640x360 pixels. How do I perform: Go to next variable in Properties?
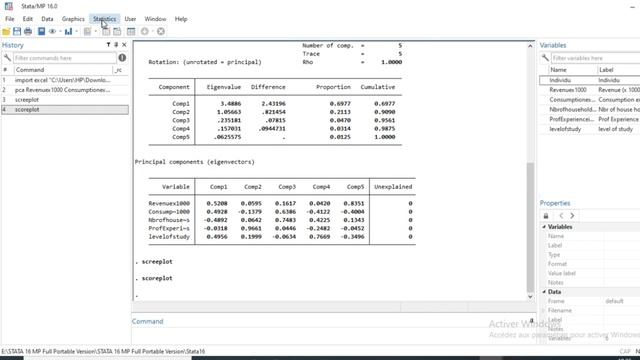(x=572, y=216)
